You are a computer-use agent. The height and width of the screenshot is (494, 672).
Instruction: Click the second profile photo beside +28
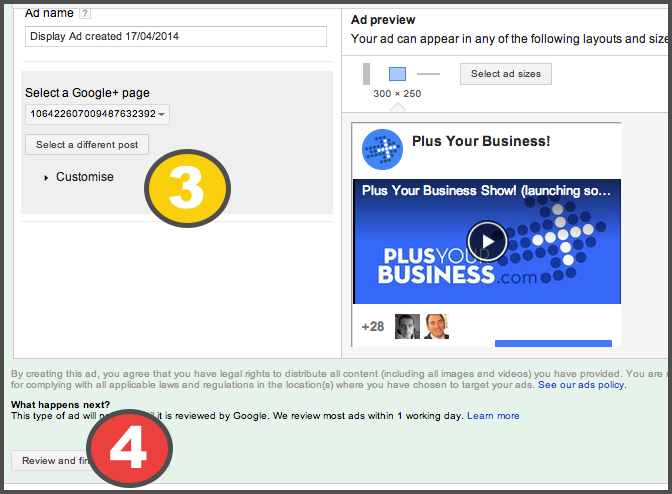tap(436, 326)
